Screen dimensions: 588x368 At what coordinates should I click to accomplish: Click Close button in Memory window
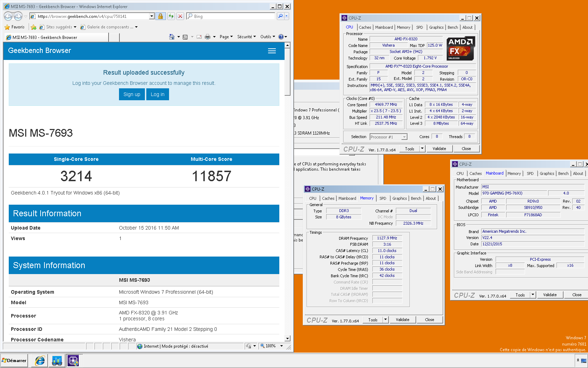tap(429, 320)
